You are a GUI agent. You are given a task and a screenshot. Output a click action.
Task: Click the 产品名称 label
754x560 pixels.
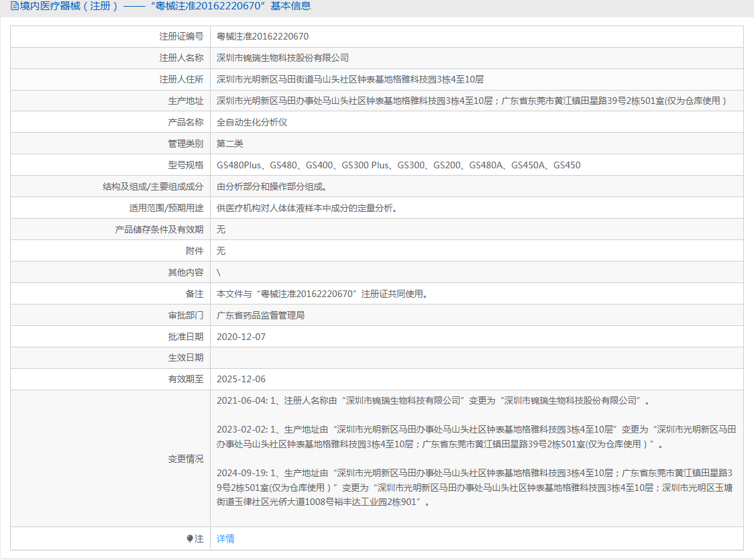point(186,123)
